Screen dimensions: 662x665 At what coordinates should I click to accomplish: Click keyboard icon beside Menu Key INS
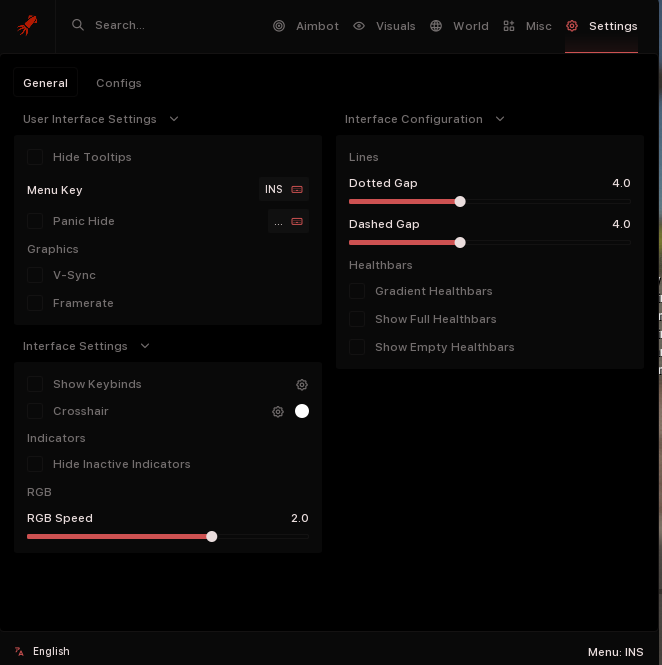point(297,190)
